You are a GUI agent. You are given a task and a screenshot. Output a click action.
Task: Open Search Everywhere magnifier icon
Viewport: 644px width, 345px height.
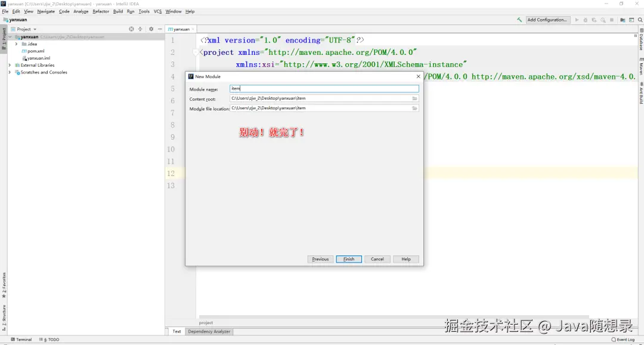[640, 20]
